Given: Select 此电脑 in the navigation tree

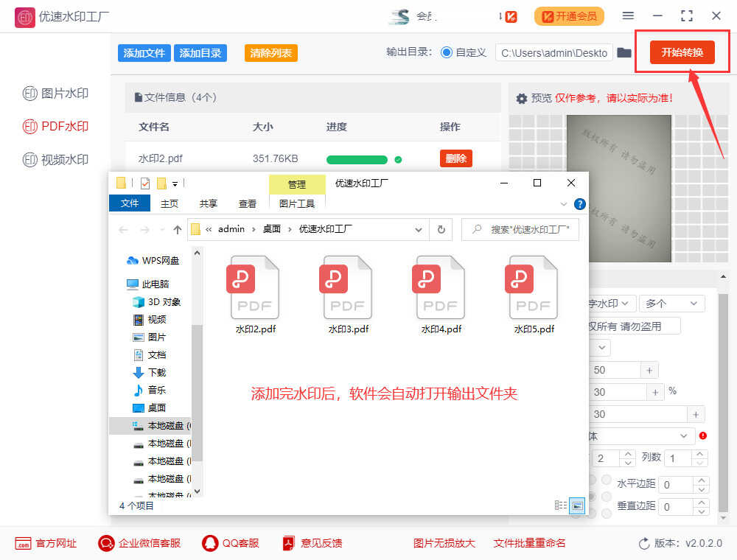Looking at the screenshot, I should pos(148,284).
